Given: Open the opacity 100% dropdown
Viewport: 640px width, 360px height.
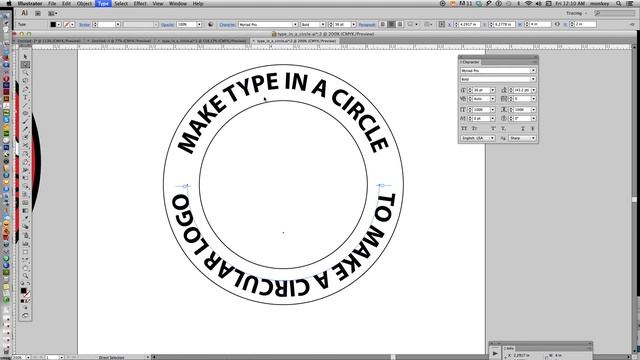Looking at the screenshot, I should point(199,24).
